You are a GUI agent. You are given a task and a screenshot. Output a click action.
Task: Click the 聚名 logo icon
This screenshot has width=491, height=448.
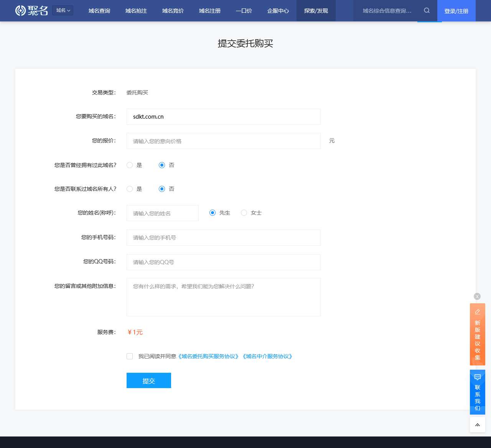[x=21, y=10]
